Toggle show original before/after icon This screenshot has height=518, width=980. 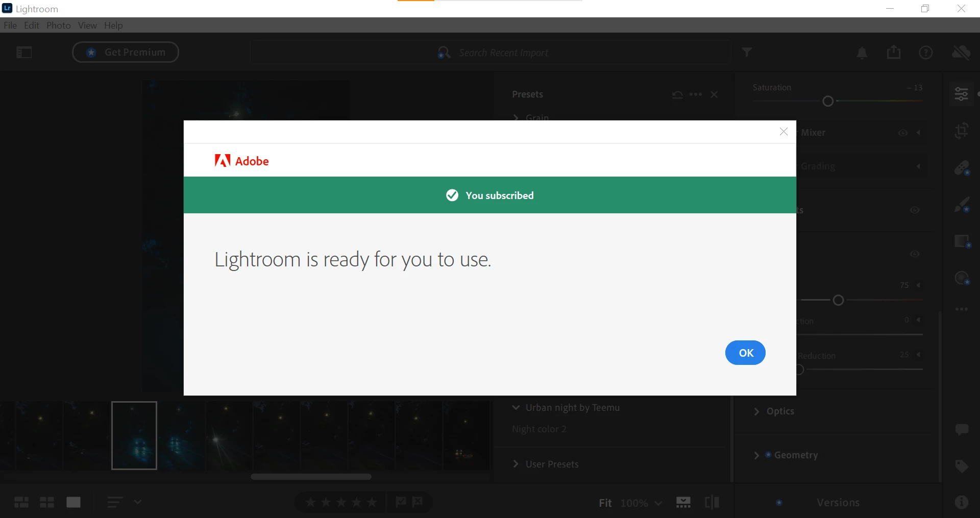pyautogui.click(x=712, y=502)
